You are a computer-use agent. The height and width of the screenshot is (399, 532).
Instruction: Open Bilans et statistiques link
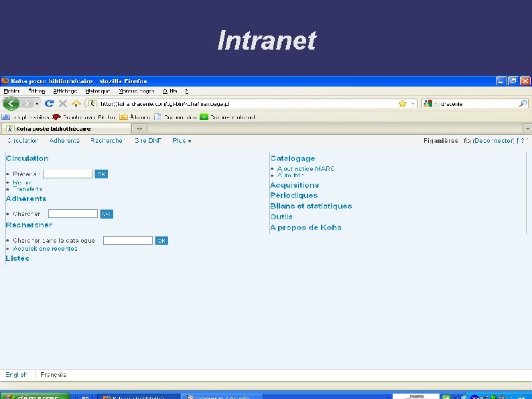point(311,206)
